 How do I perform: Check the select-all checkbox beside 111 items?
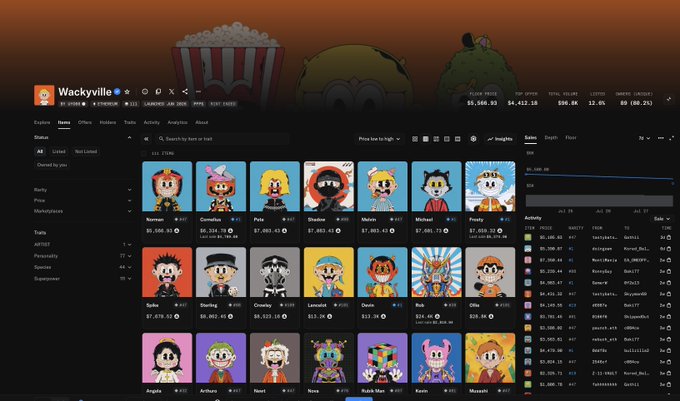point(144,153)
